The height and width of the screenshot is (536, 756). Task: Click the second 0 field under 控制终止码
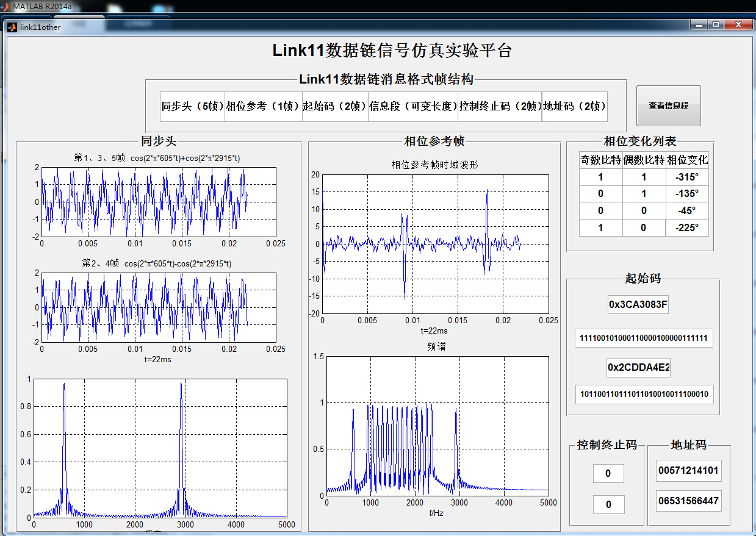pos(608,504)
